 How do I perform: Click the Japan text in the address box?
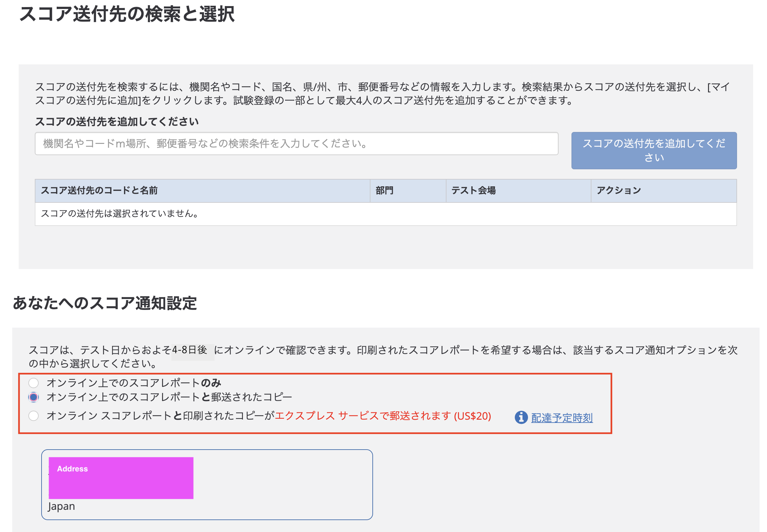62,506
